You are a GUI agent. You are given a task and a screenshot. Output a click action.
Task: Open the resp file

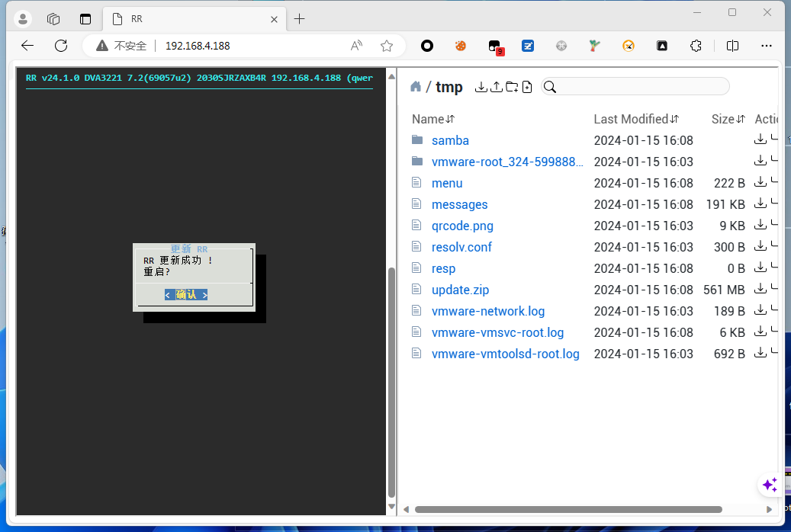[443, 268]
